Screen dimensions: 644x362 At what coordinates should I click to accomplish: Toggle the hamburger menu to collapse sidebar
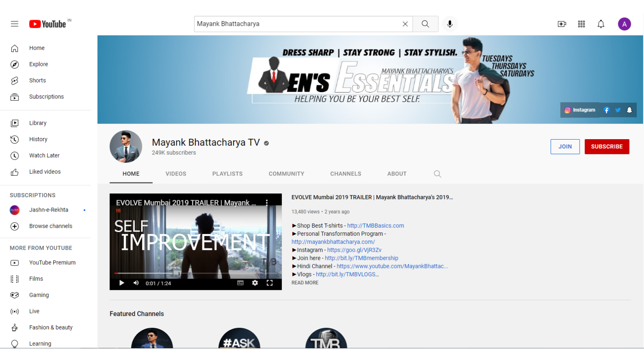[14, 24]
